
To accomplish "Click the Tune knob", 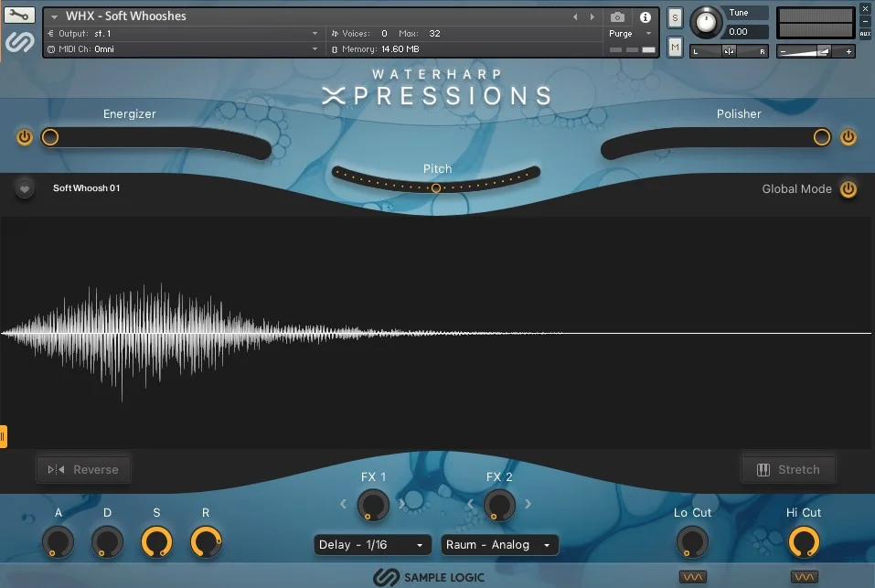I will [x=706, y=22].
